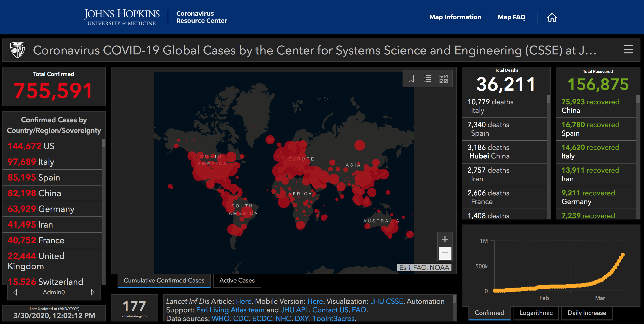This screenshot has width=644, height=324.
Task: Go to previous Admin level arrow
Action: 15,292
